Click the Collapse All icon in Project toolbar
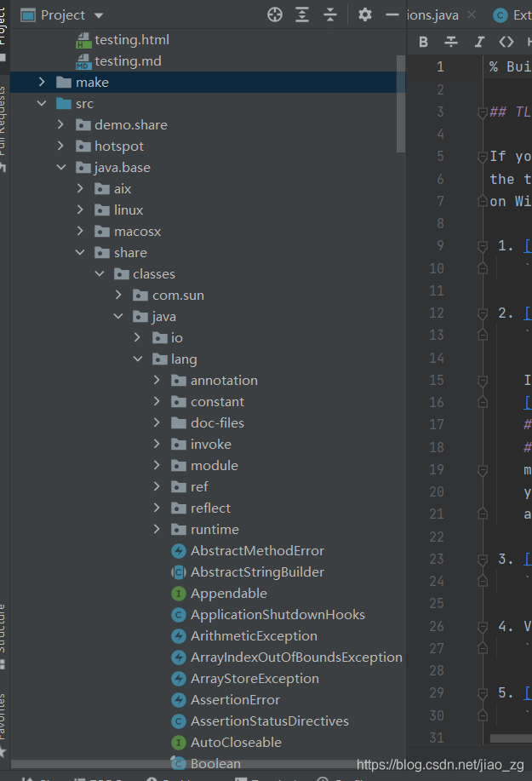The height and width of the screenshot is (781, 532). click(330, 15)
